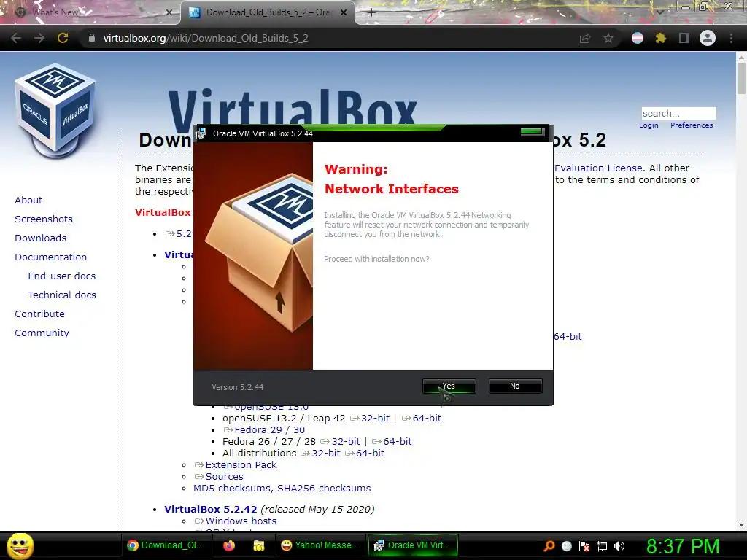Open the file folder taskbar icon
Screen dimensions: 747x560
[259, 545]
